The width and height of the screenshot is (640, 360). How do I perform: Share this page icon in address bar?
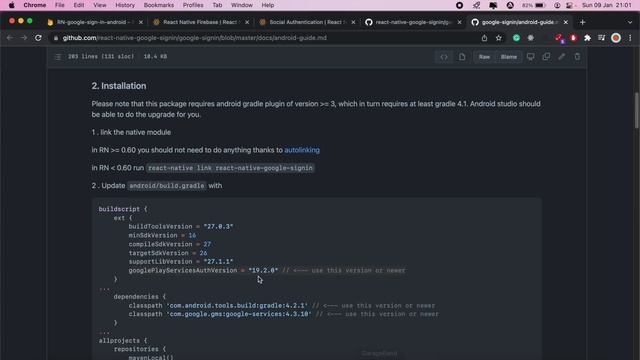point(484,38)
